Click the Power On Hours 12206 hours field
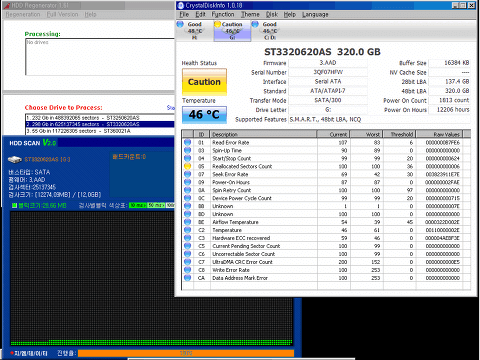The width and height of the screenshot is (480, 360). 449,109
